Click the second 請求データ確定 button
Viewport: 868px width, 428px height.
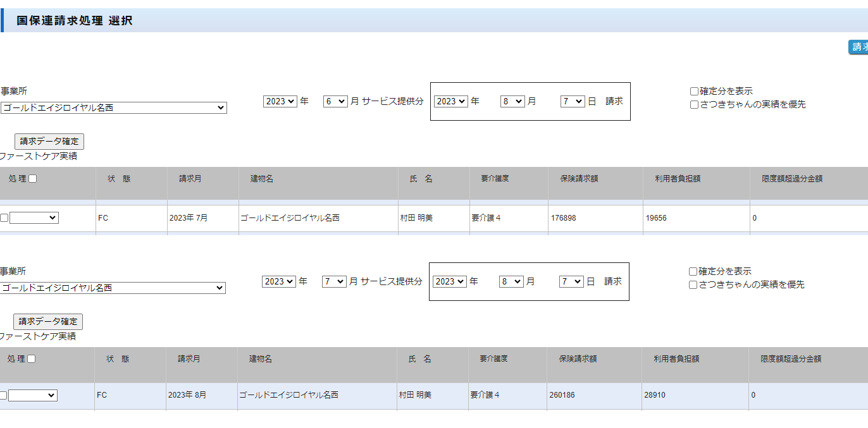[x=48, y=321]
